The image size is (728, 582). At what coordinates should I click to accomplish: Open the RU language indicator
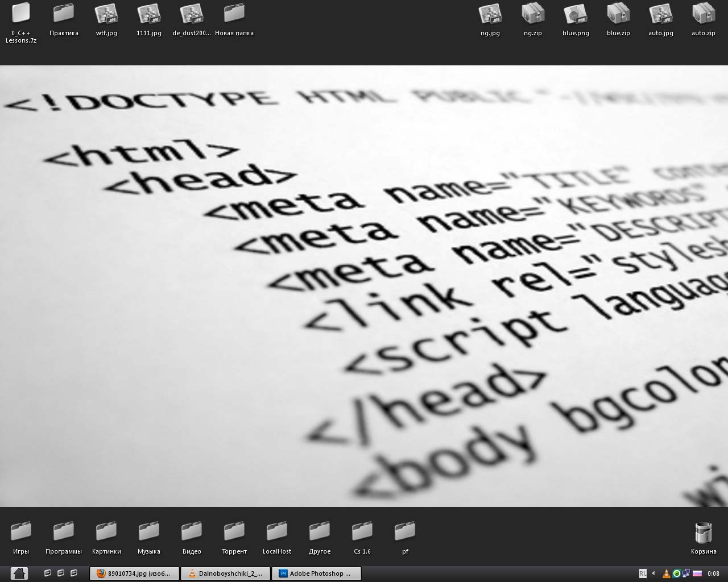(643, 573)
